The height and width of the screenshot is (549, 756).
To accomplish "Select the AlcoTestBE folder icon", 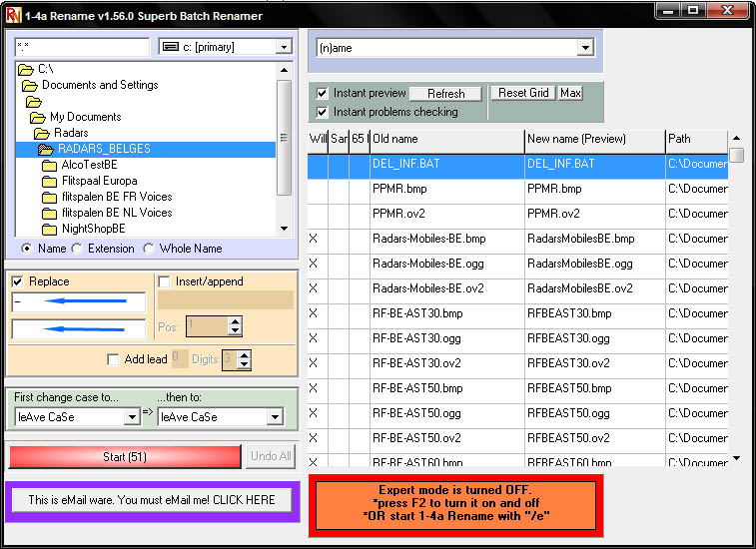I will (x=50, y=165).
